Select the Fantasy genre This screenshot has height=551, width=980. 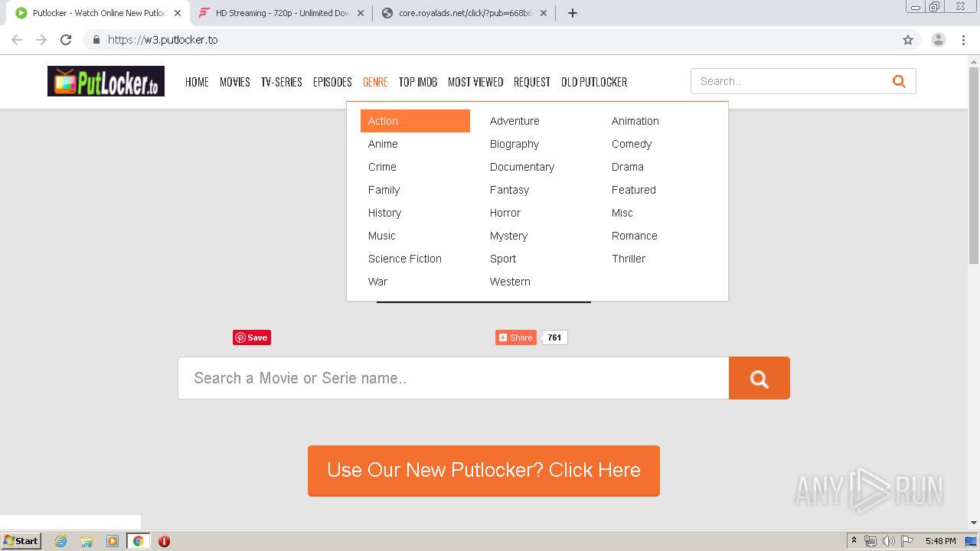click(x=510, y=190)
